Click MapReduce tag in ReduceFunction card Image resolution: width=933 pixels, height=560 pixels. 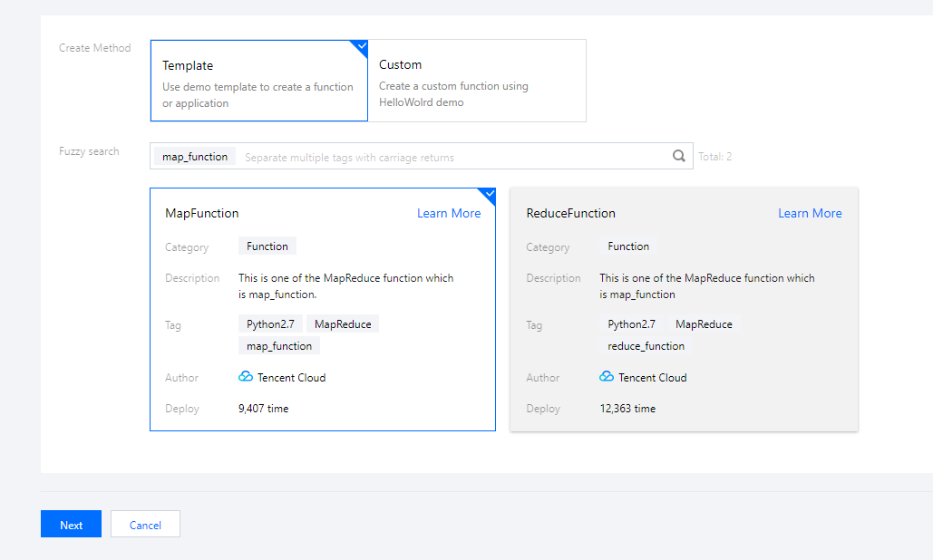pyautogui.click(x=704, y=324)
